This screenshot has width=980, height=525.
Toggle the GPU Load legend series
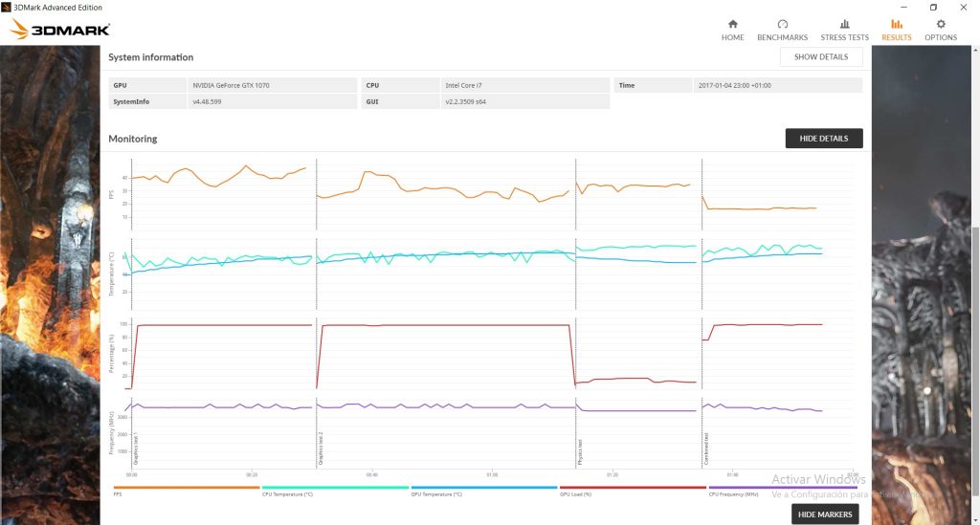pos(633,491)
